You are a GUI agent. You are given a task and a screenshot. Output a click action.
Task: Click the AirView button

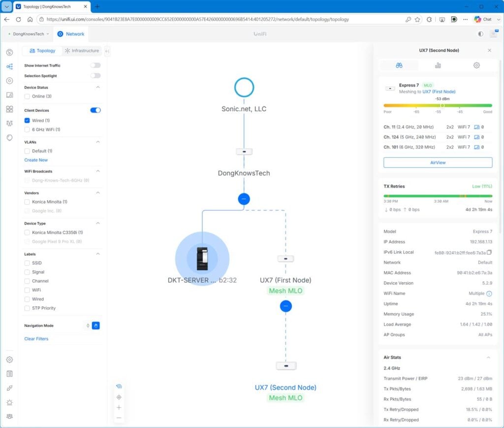438,162
